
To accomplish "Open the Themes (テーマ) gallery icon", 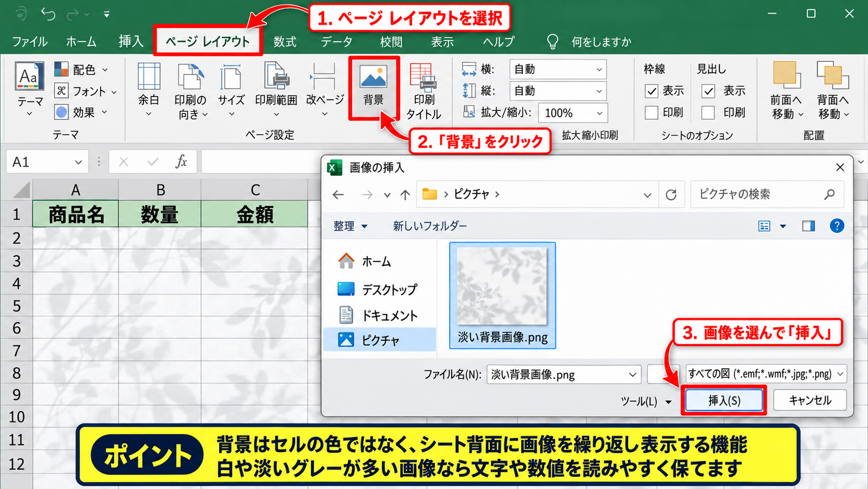I will tap(30, 77).
